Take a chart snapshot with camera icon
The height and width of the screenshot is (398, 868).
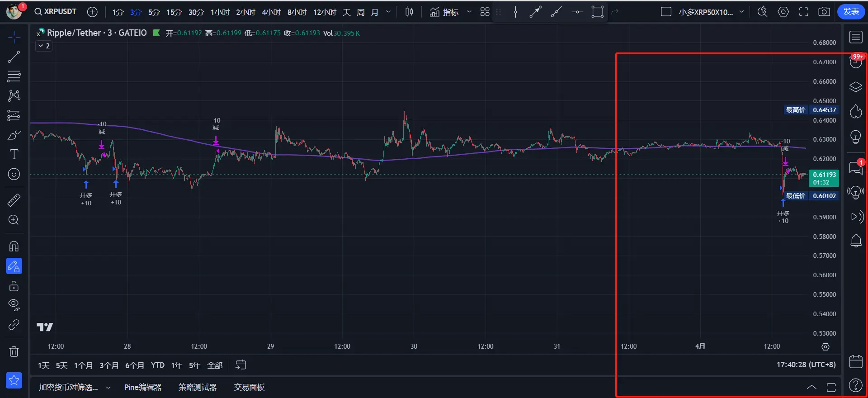(824, 12)
